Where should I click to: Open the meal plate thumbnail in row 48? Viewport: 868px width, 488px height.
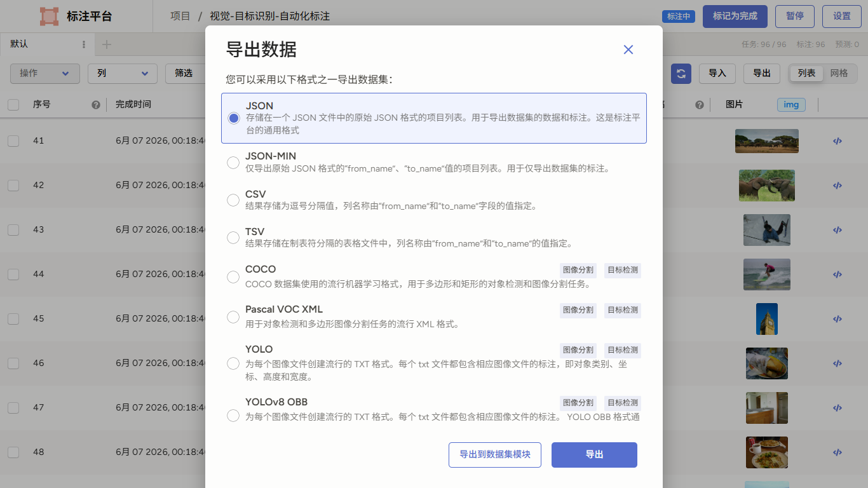click(x=767, y=452)
